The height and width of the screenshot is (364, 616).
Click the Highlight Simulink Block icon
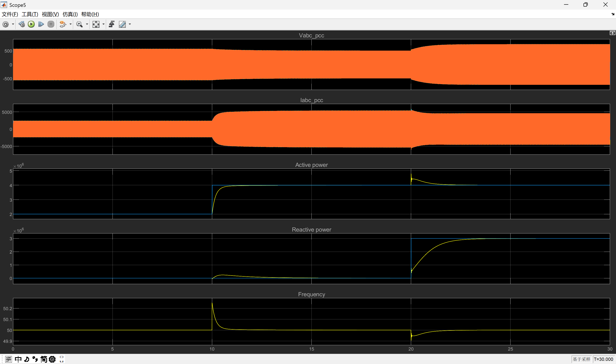pos(63,24)
